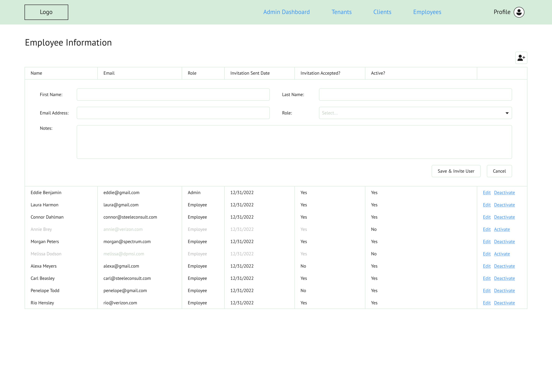Click into Last Name input

pos(415,95)
